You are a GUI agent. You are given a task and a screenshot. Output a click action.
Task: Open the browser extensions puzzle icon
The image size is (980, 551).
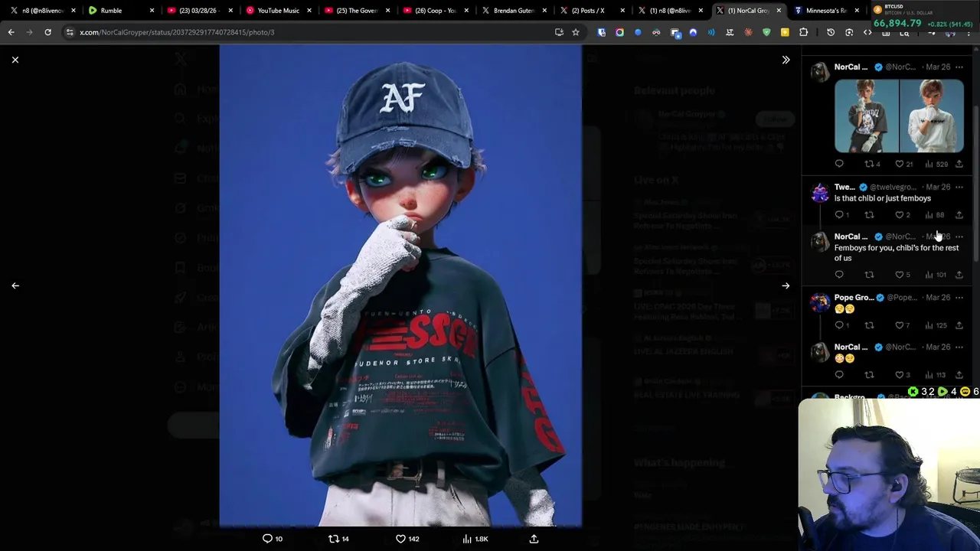point(803,32)
